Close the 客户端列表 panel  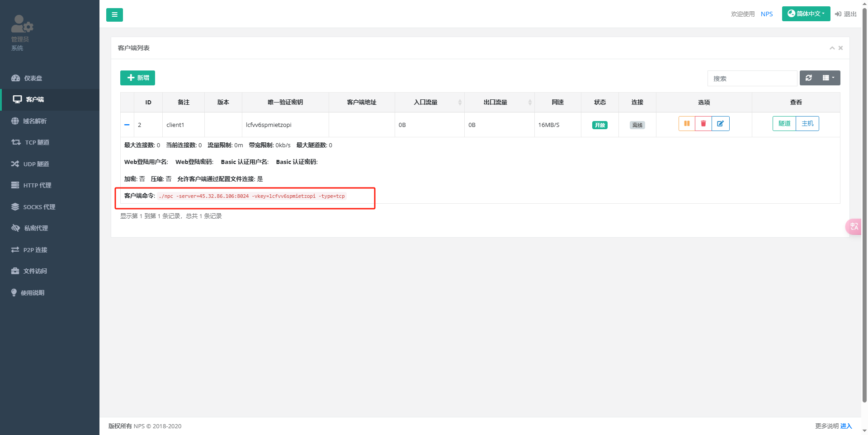coord(840,48)
